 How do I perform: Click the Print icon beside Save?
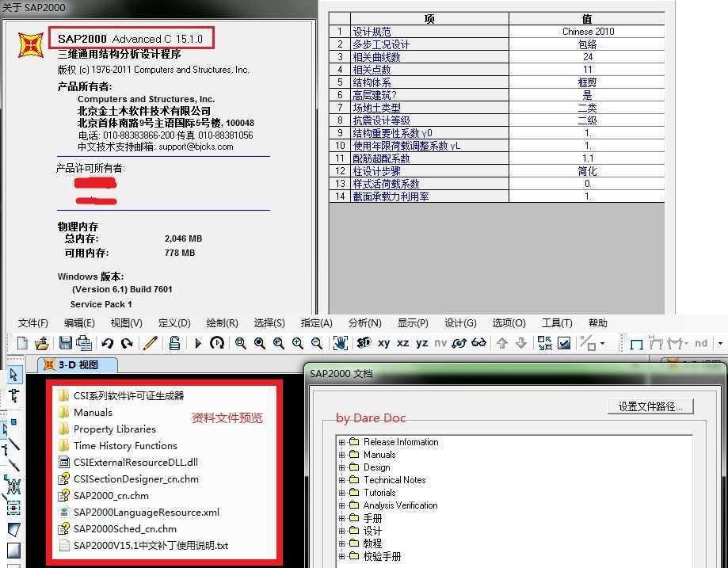click(84, 343)
